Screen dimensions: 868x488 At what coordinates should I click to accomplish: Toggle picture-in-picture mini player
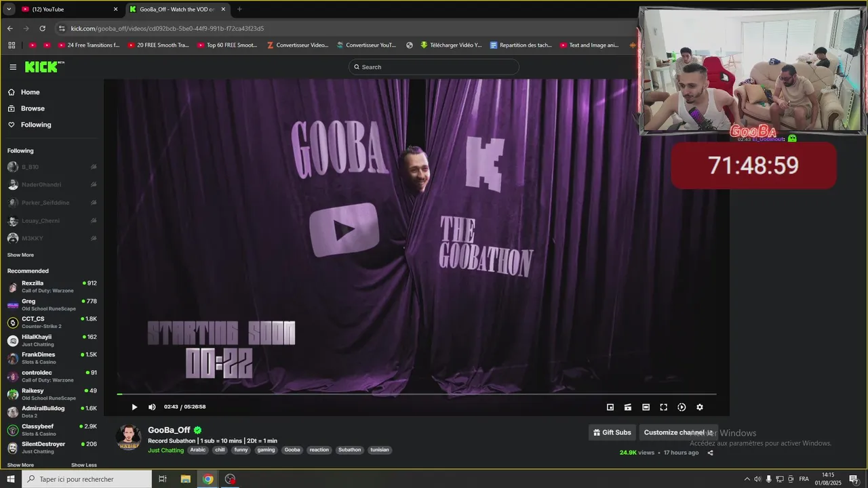pos(610,407)
